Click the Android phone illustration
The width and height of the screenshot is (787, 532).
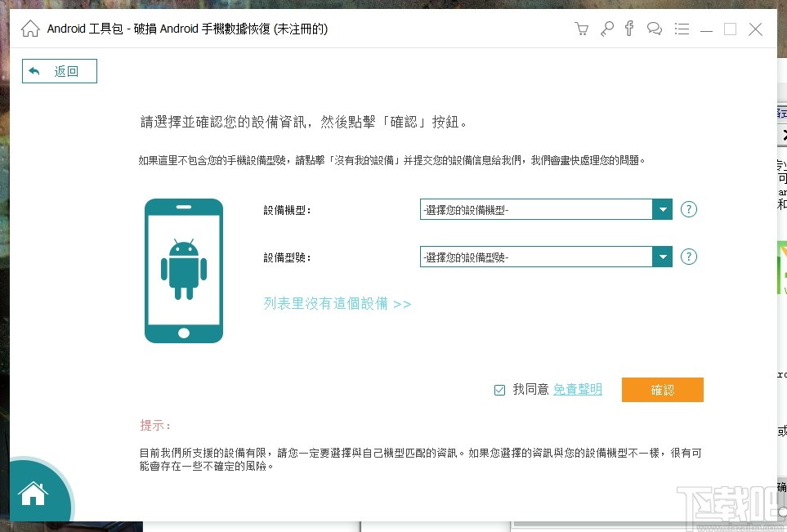click(x=184, y=271)
